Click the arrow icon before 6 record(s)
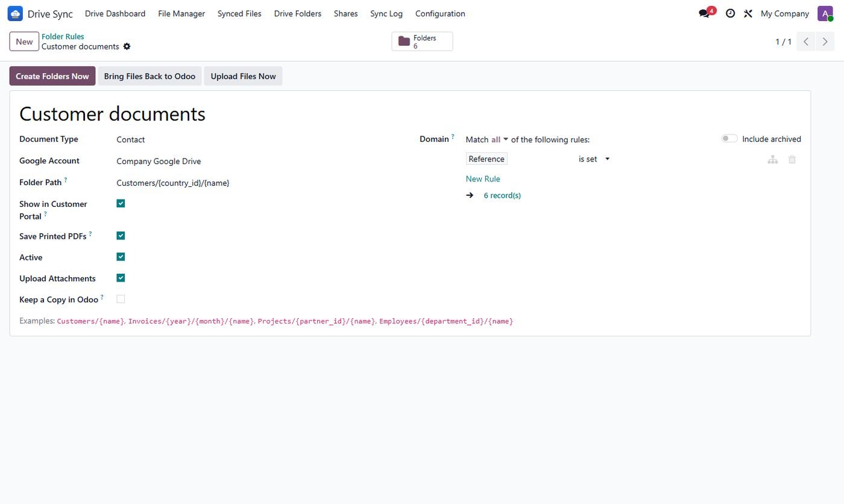This screenshot has width=844, height=504. pos(470,195)
